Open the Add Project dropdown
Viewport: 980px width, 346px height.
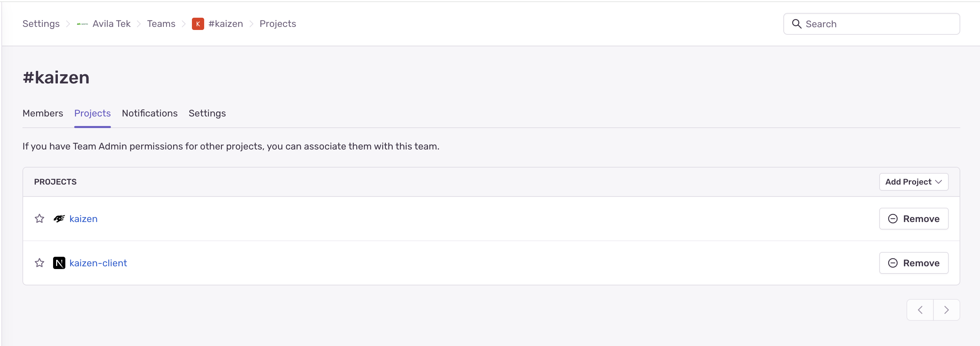click(x=913, y=182)
